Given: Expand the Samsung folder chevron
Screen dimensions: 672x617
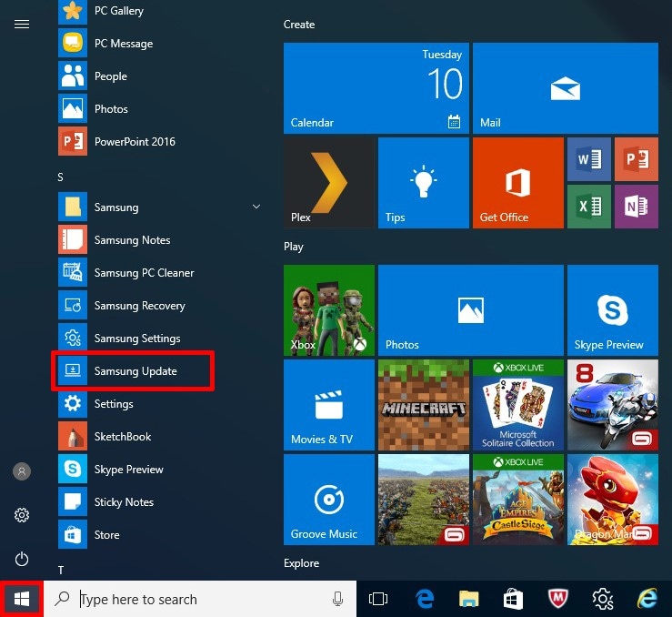Looking at the screenshot, I should click(x=256, y=207).
